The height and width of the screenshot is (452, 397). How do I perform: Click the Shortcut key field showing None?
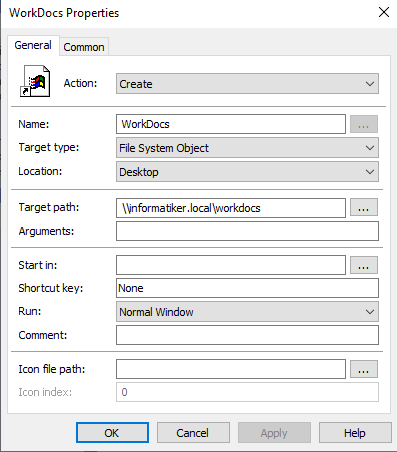pos(247,288)
